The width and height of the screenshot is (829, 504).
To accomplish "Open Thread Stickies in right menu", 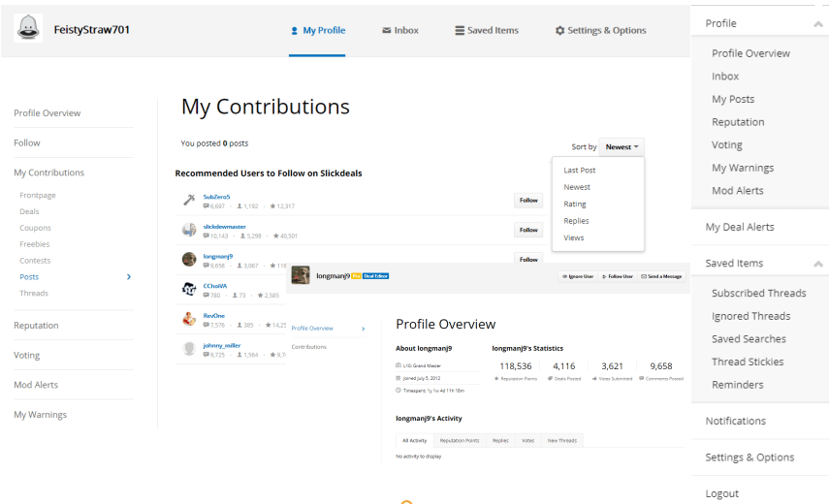I will [x=748, y=362].
